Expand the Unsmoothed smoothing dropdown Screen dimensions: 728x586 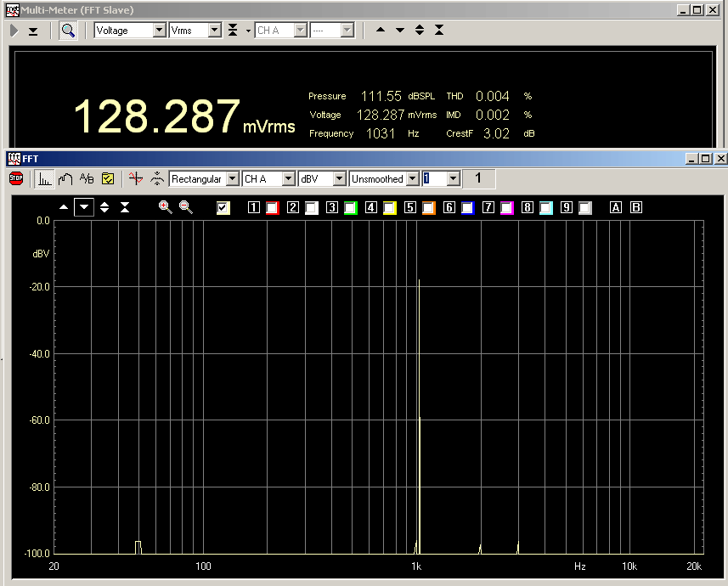click(413, 179)
